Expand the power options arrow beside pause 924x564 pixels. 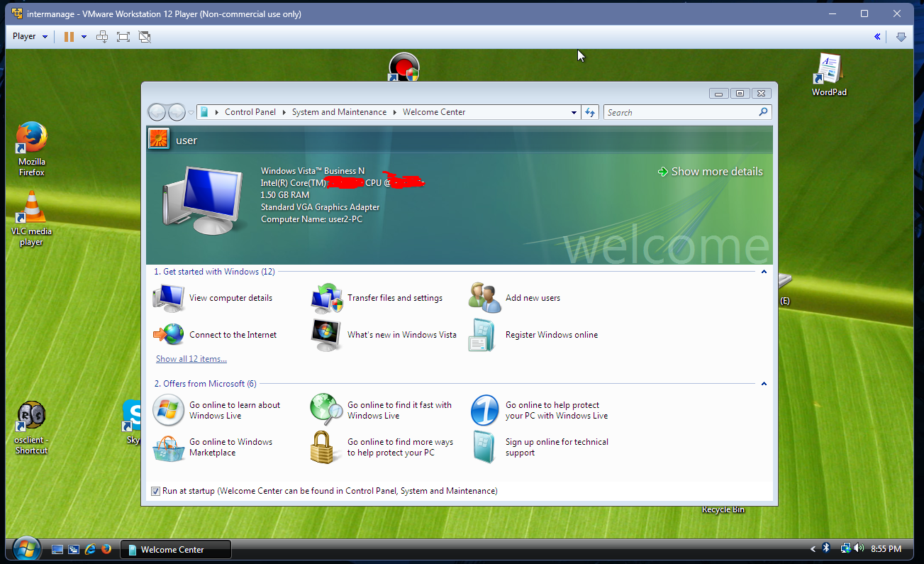pyautogui.click(x=84, y=37)
